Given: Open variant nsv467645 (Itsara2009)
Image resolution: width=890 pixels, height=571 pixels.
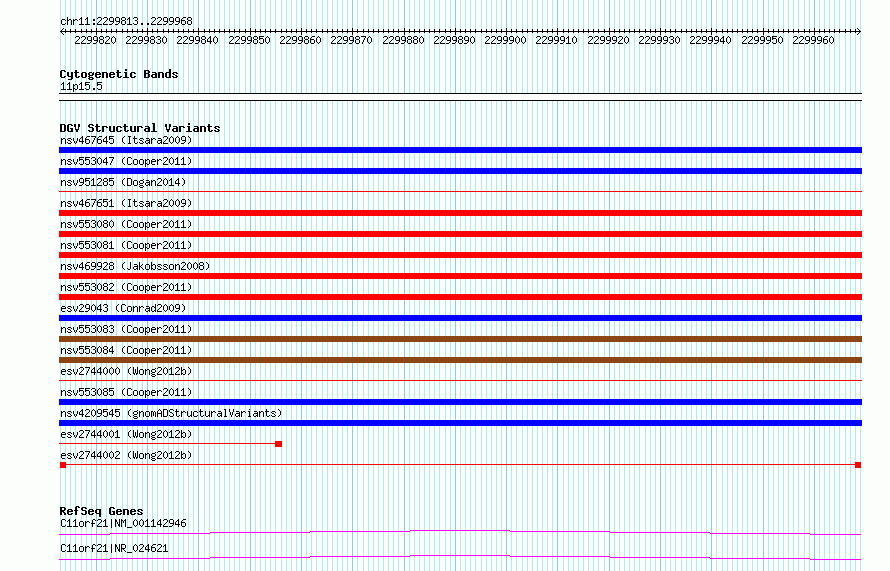Looking at the screenshot, I should click(126, 140).
